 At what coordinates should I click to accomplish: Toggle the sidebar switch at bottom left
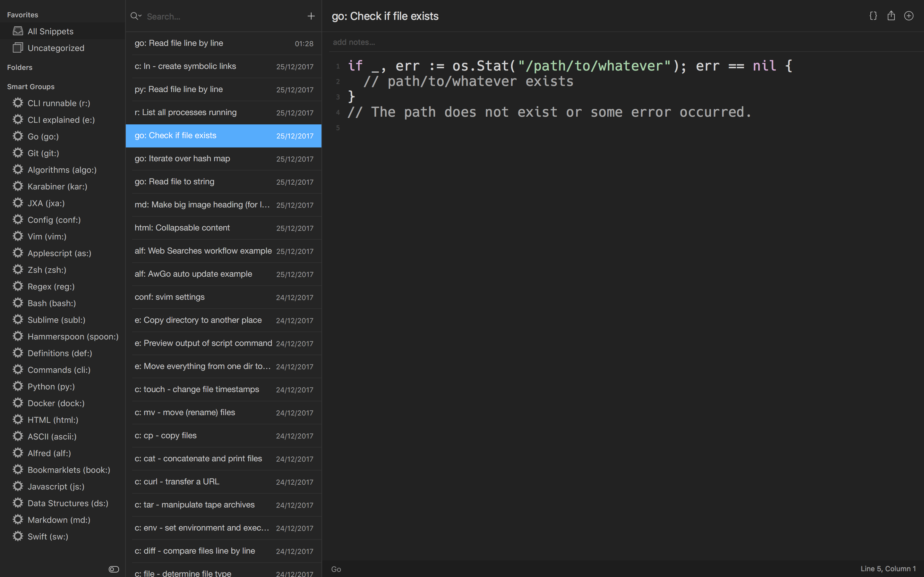pos(114,569)
